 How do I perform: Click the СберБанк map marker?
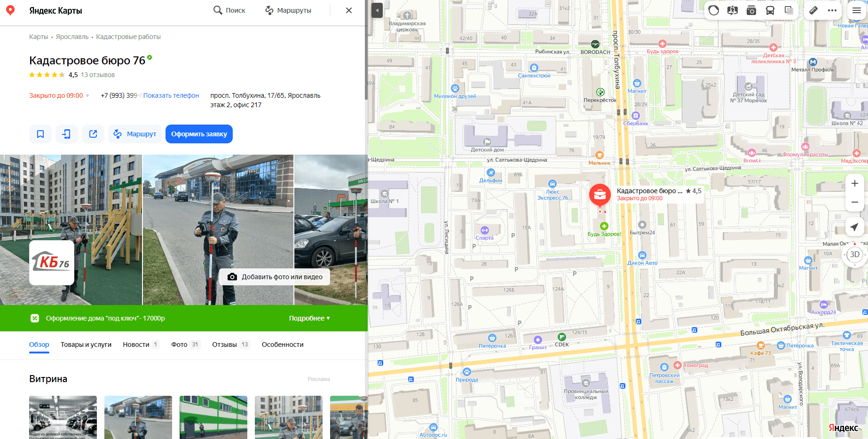636,116
